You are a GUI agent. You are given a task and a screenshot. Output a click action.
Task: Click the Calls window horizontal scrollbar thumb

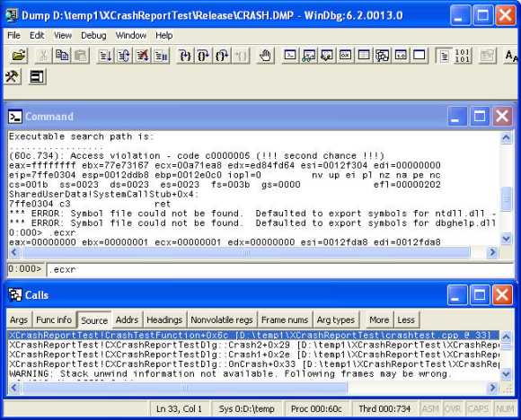[x=184, y=388]
